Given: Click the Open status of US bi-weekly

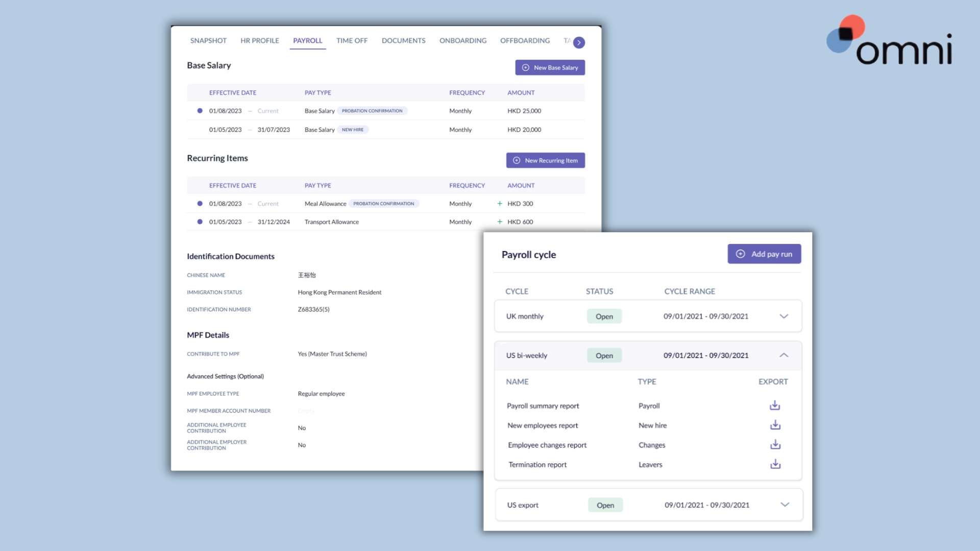Looking at the screenshot, I should pos(604,356).
